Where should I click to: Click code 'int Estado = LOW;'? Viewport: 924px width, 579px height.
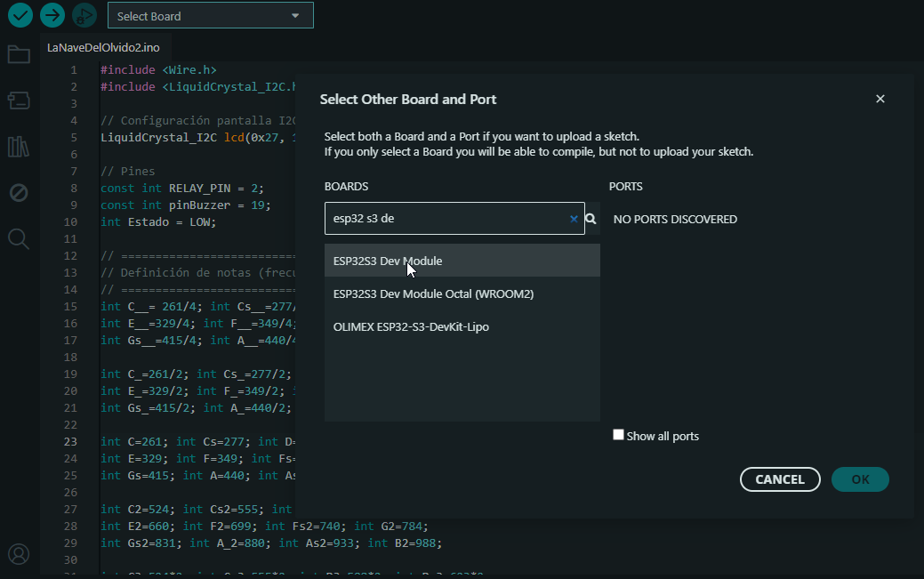pyautogui.click(x=158, y=222)
